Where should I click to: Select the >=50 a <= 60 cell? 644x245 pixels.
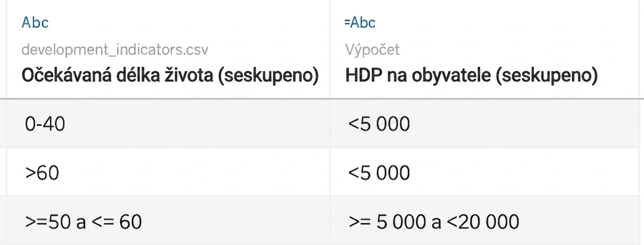84,222
